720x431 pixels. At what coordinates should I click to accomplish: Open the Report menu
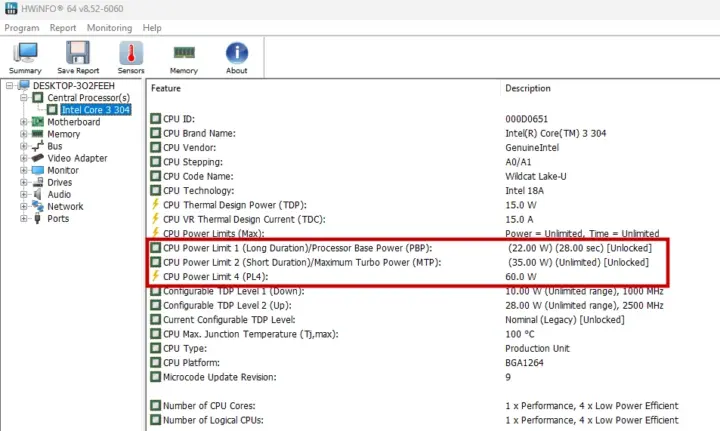click(63, 28)
